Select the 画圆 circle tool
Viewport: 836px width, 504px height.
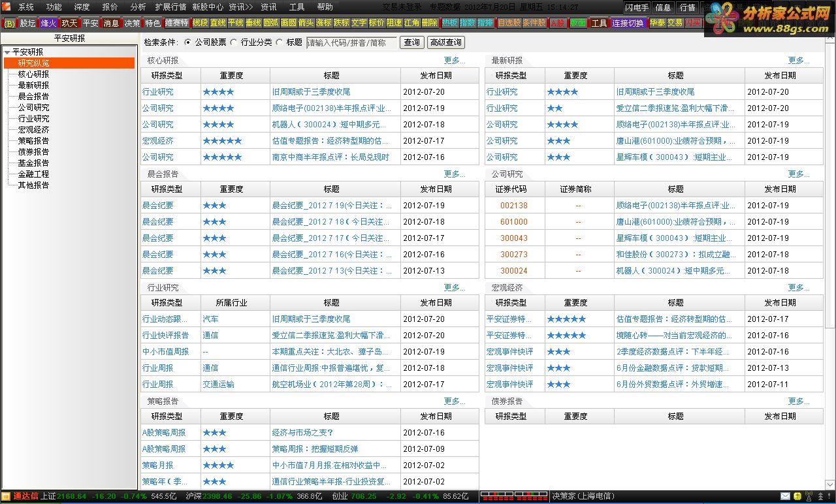[288, 23]
